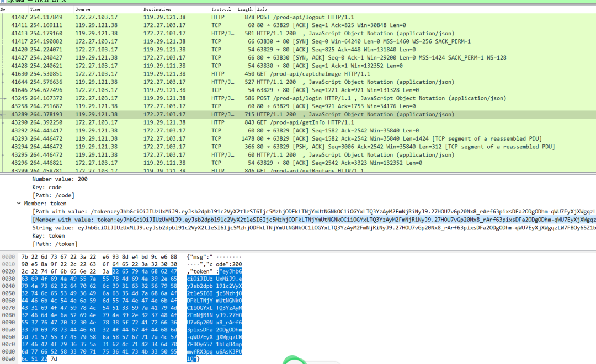This screenshot has height=364, width=596.
Task: Click the '[Path: /token]' detail line
Action: 55,244
